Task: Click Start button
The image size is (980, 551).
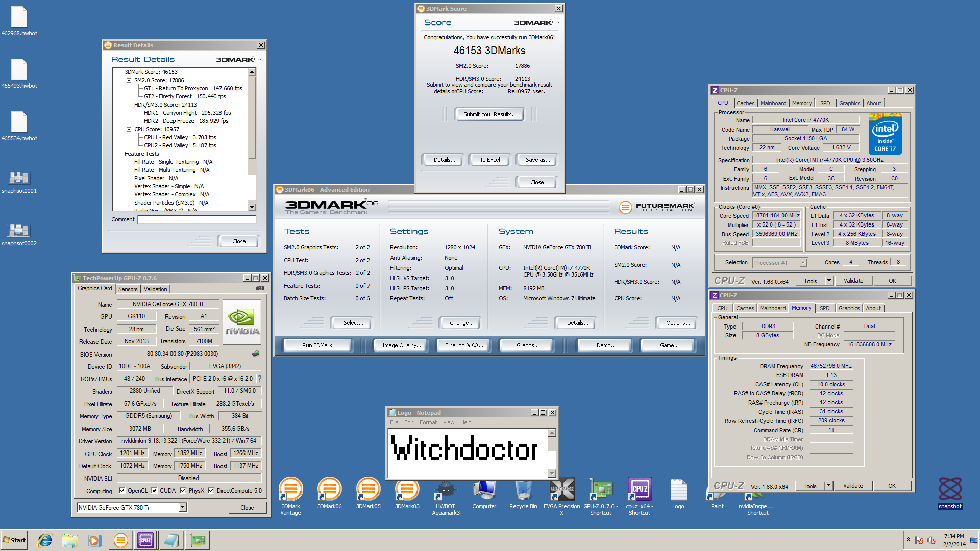Action: coord(14,540)
